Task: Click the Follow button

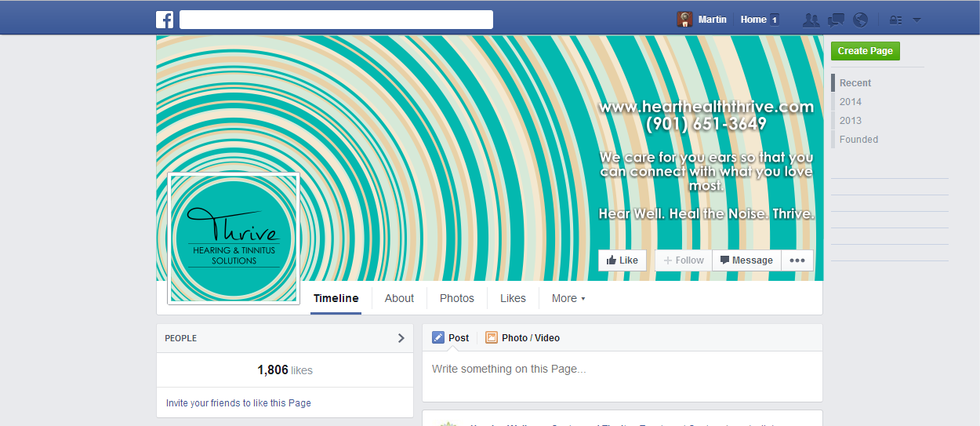Action: 684,260
